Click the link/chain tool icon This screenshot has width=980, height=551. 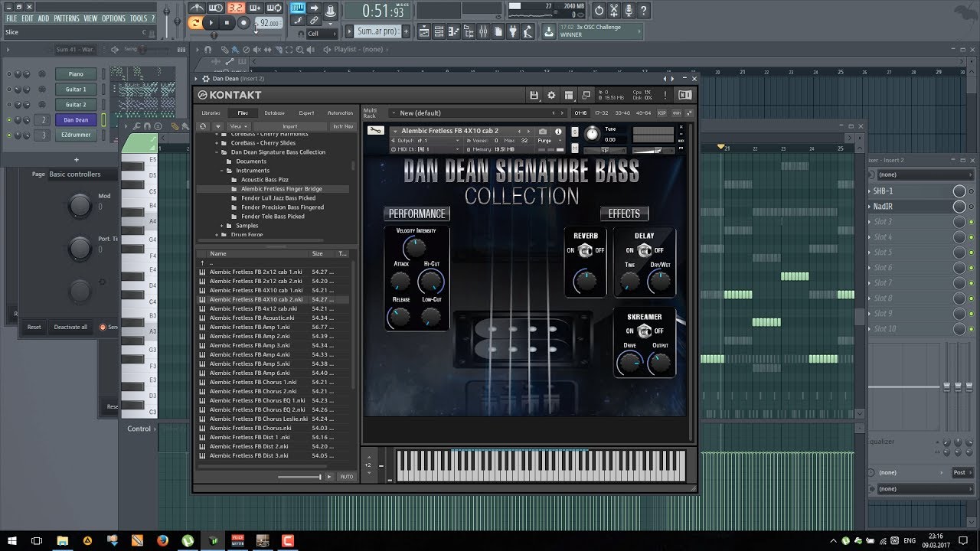315,21
